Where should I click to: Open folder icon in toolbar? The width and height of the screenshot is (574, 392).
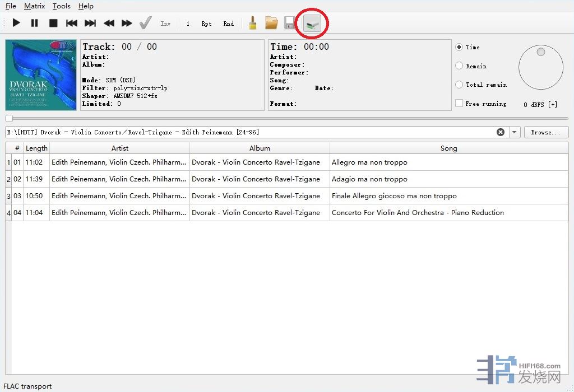point(271,23)
